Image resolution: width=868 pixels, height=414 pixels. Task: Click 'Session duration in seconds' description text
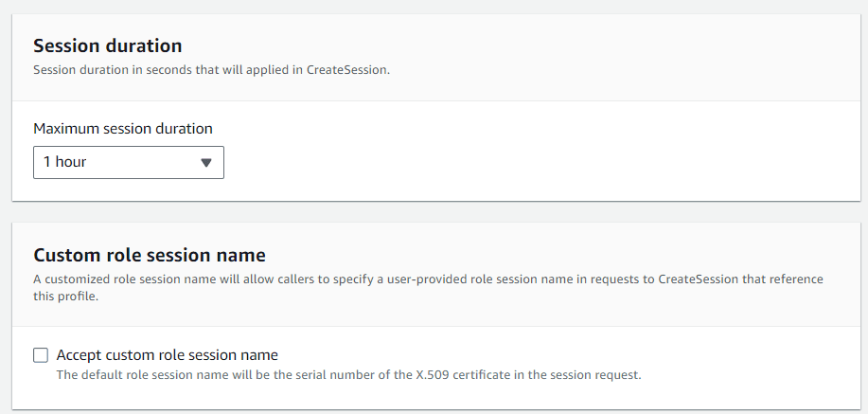tap(211, 70)
